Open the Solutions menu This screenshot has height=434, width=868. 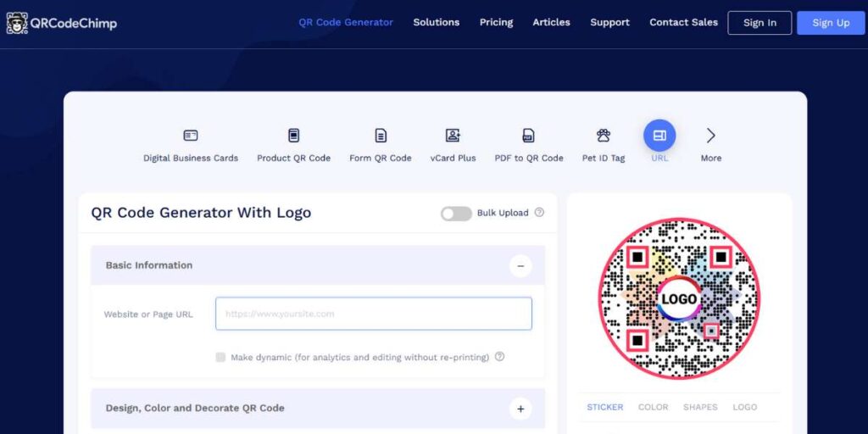pyautogui.click(x=436, y=23)
